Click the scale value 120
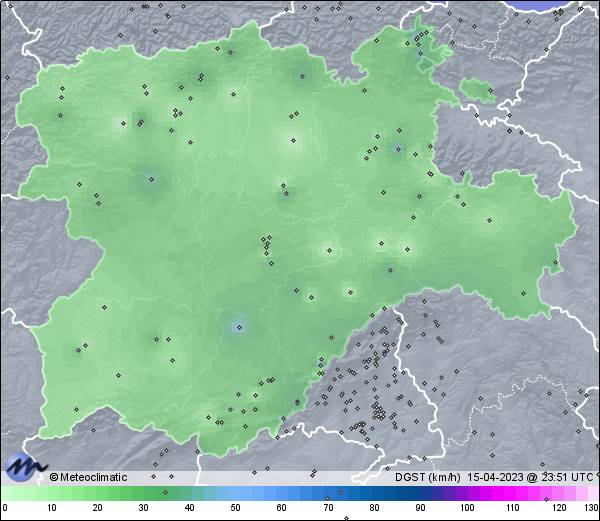 (559, 508)
